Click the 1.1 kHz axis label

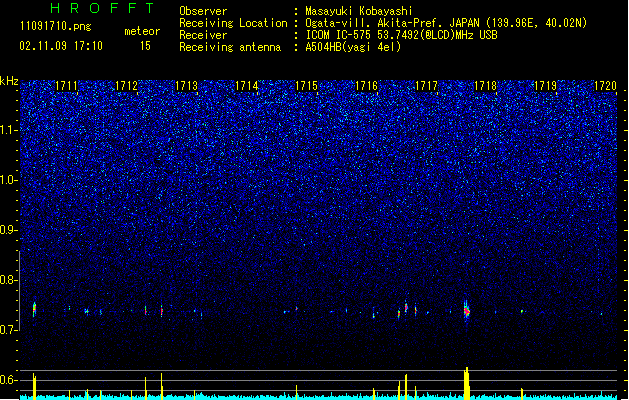click(9, 130)
